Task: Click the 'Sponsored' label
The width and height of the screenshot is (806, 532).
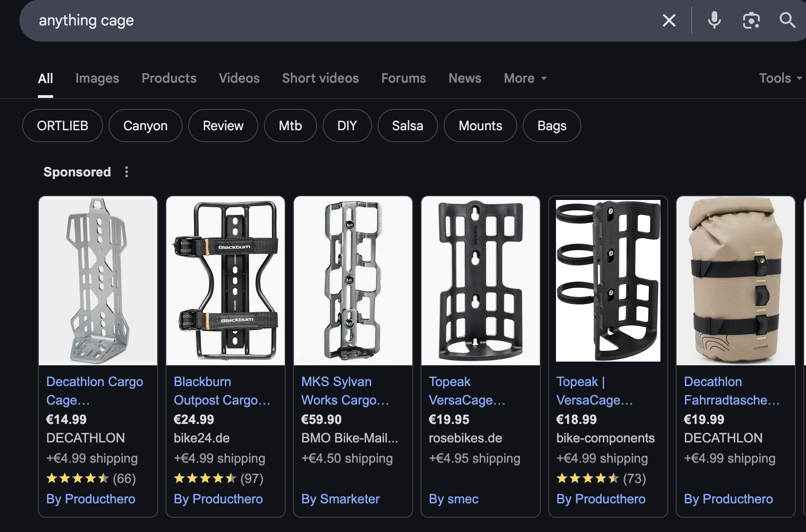Action: pos(77,172)
